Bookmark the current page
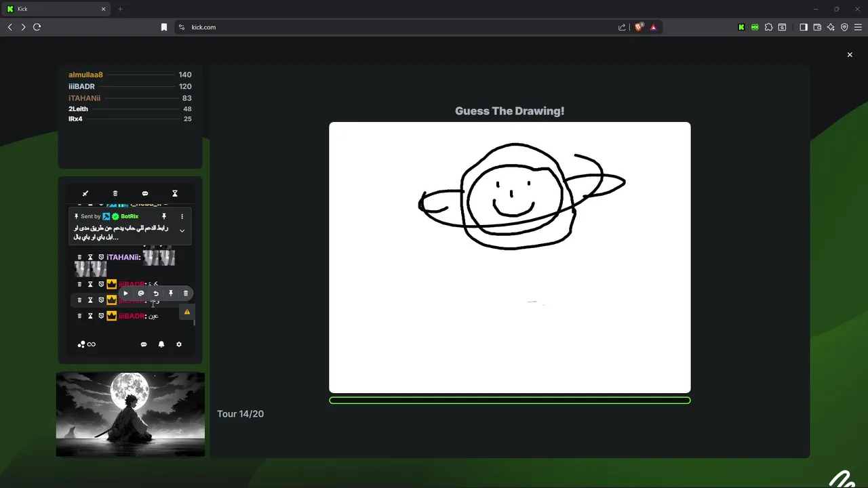This screenshot has width=868, height=488. 163,27
